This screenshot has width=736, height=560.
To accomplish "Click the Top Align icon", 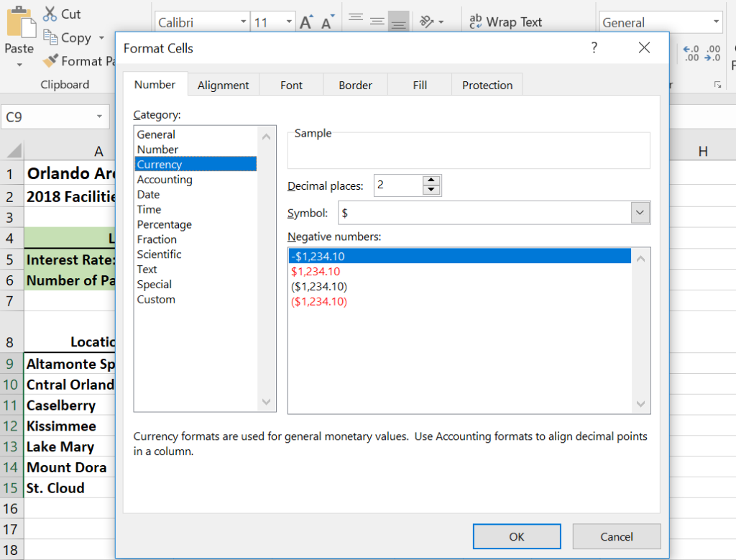I will (356, 18).
